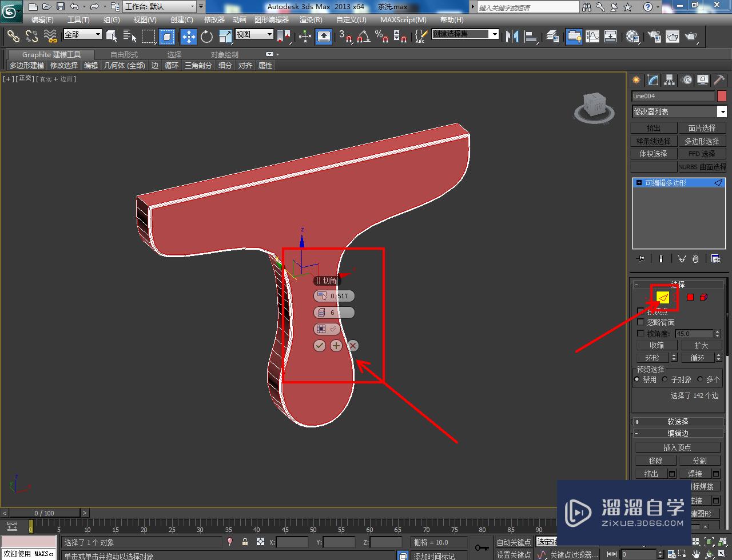Open Curve Editor

(x=592, y=37)
